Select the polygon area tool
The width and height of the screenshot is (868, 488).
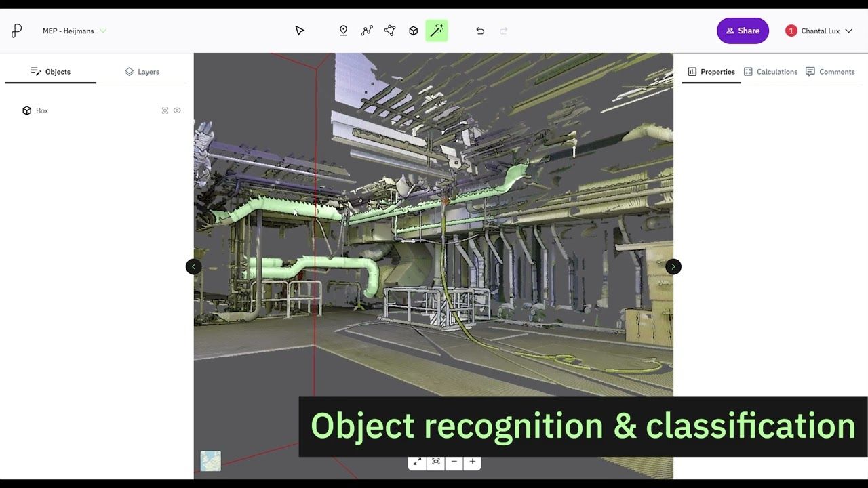pyautogui.click(x=390, y=30)
